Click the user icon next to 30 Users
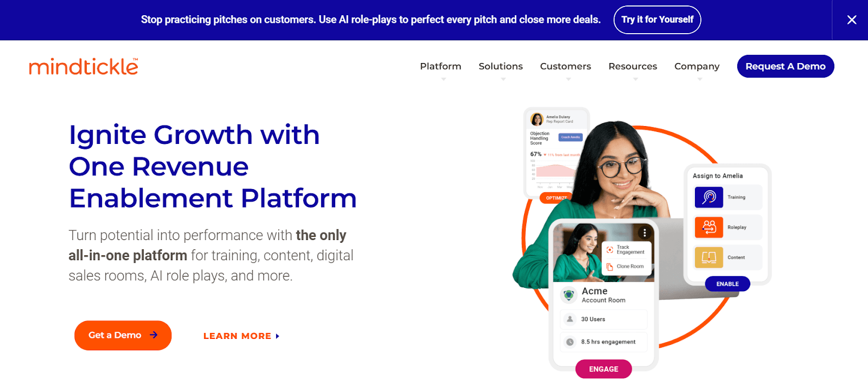The width and height of the screenshot is (868, 390). click(570, 319)
